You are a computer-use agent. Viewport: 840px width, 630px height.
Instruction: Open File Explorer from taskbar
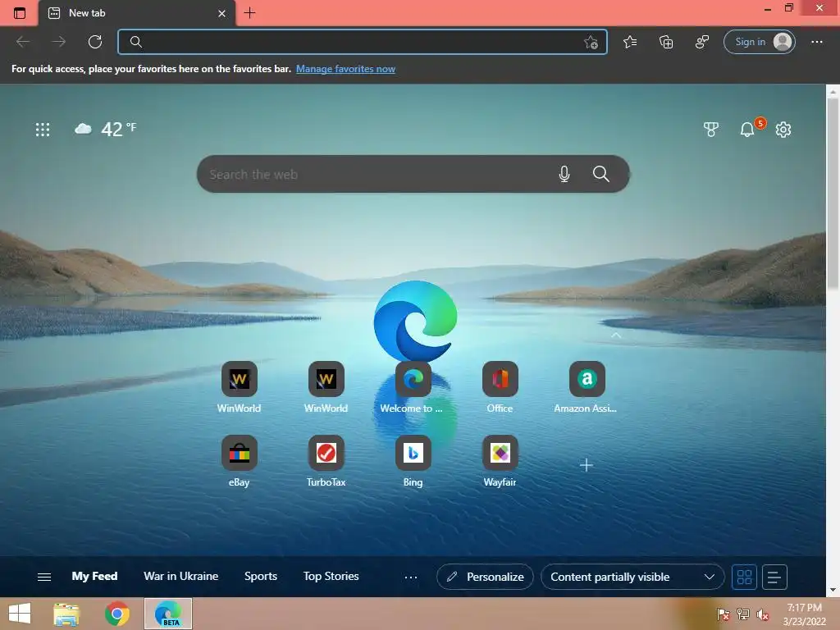pyautogui.click(x=66, y=614)
